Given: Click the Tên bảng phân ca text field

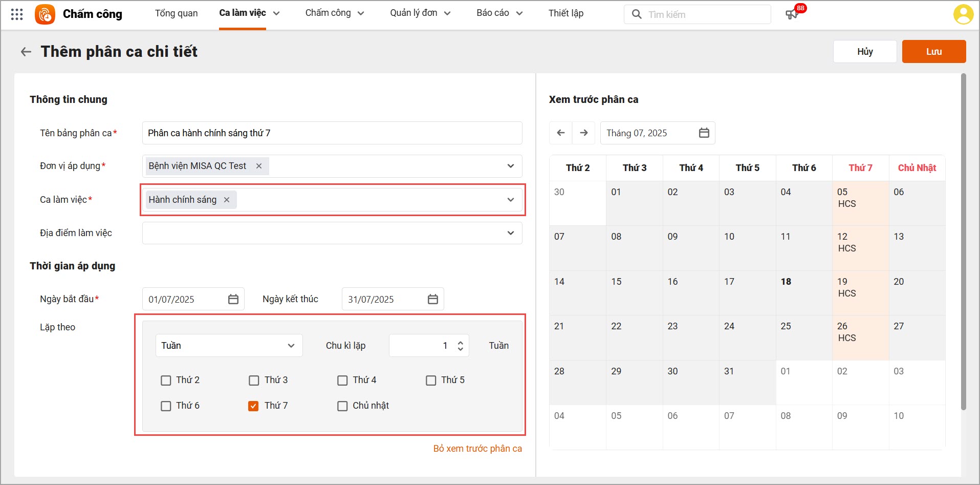Looking at the screenshot, I should click(x=332, y=133).
